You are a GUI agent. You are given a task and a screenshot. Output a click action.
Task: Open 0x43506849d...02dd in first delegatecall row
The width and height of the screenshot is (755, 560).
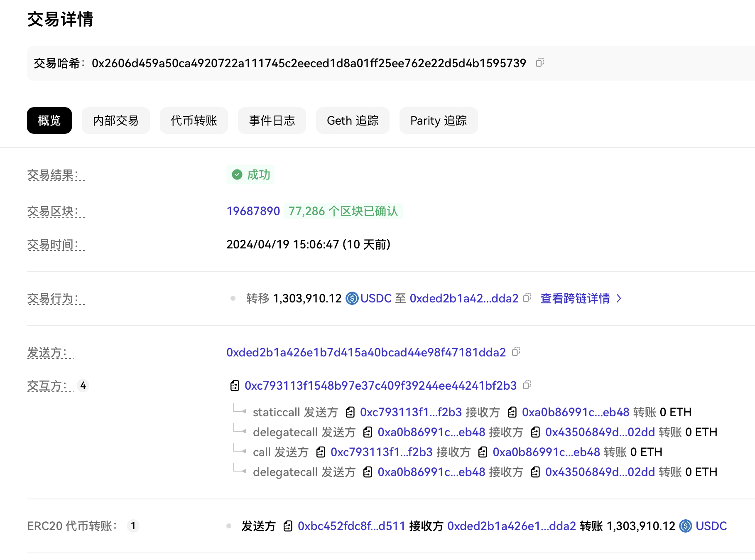600,432
